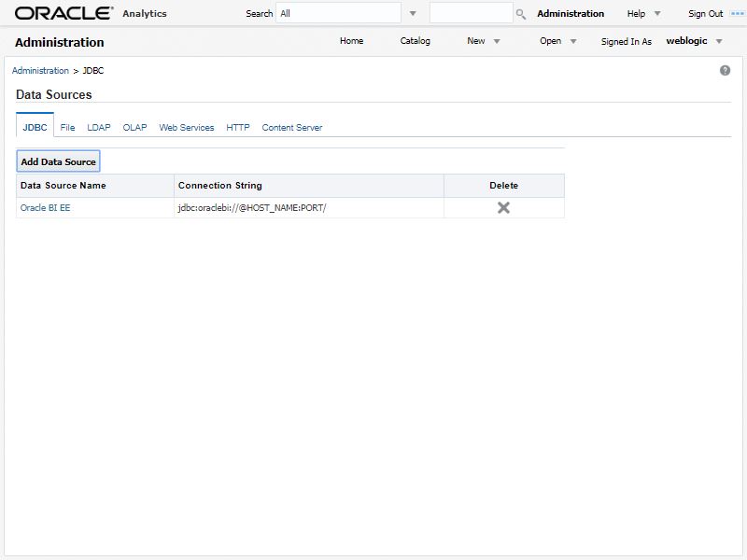
Task: Click the weblogic username
Action: pyautogui.click(x=686, y=41)
